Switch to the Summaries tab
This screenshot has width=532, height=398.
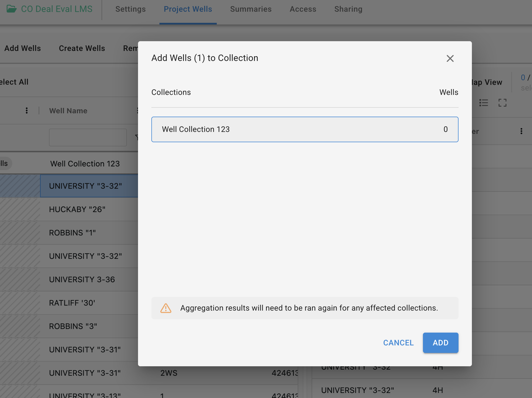(x=251, y=9)
